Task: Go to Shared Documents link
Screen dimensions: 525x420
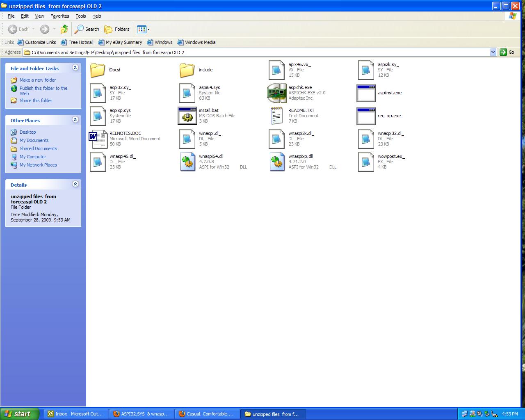Action: (38, 148)
